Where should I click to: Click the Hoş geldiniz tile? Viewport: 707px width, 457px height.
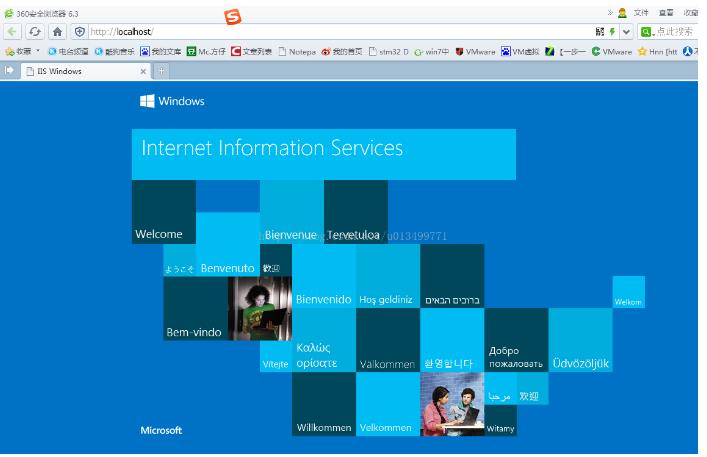388,276
